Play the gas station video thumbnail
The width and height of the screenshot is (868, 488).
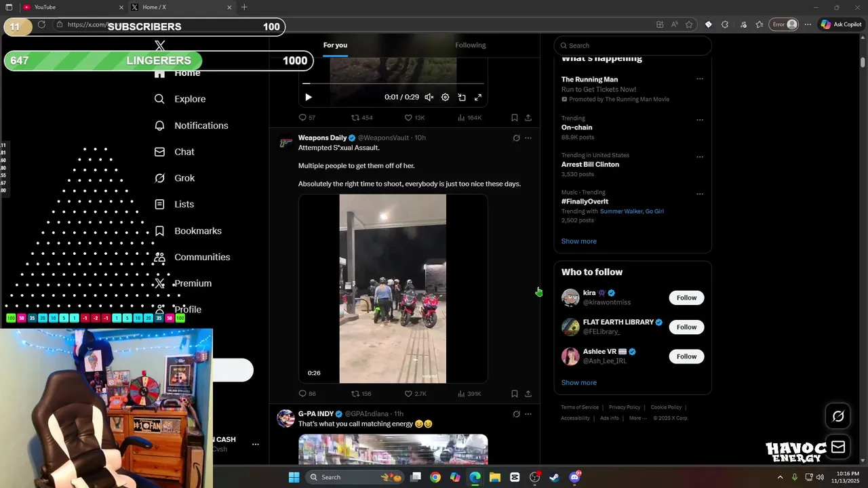point(393,289)
